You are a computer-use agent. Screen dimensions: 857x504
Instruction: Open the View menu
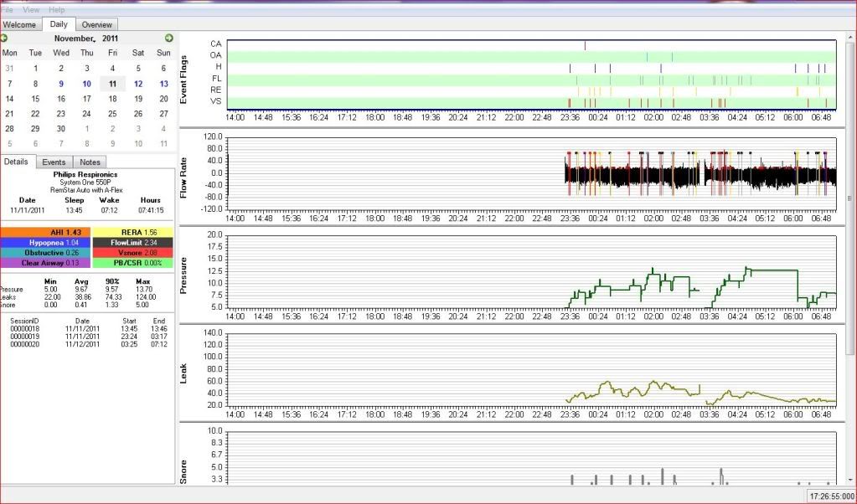click(31, 9)
